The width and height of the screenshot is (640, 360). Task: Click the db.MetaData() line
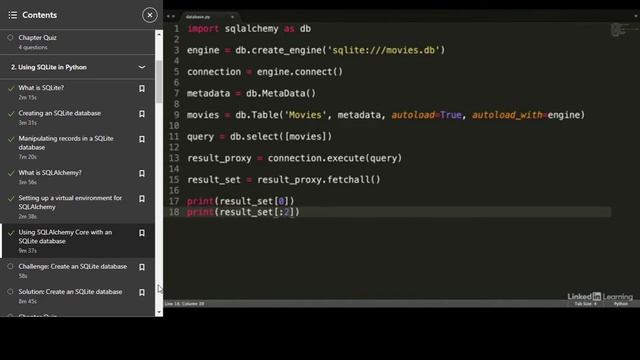tap(251, 93)
